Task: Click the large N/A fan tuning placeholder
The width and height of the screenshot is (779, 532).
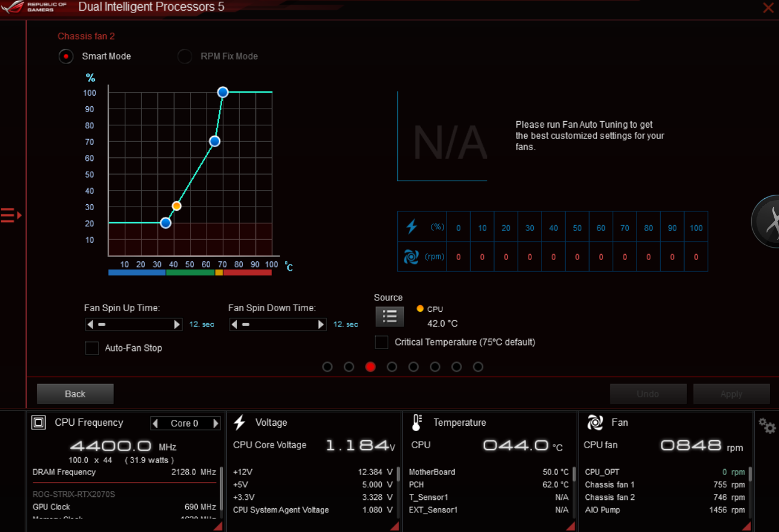Action: (450, 143)
